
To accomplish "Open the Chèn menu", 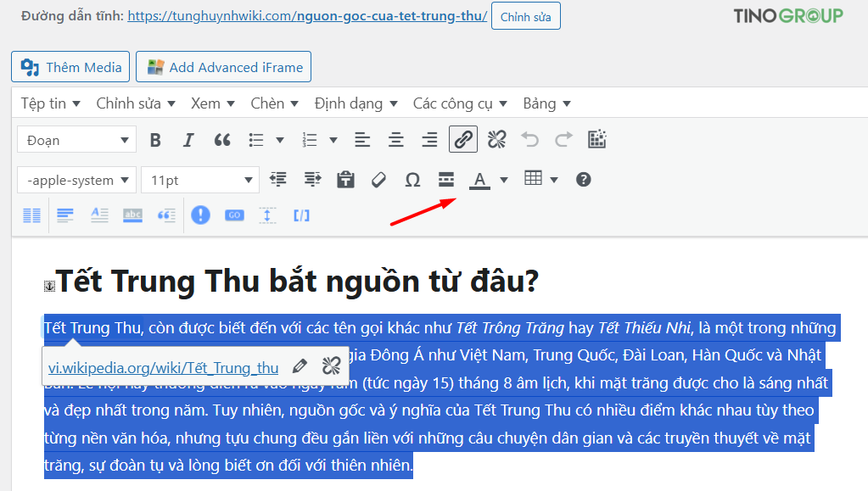I will 275,103.
